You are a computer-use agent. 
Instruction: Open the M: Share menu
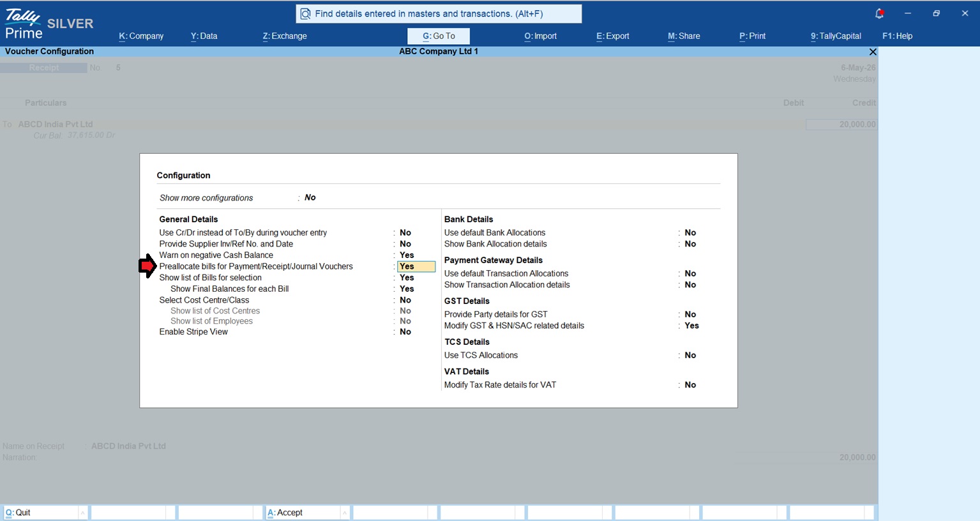coord(684,36)
